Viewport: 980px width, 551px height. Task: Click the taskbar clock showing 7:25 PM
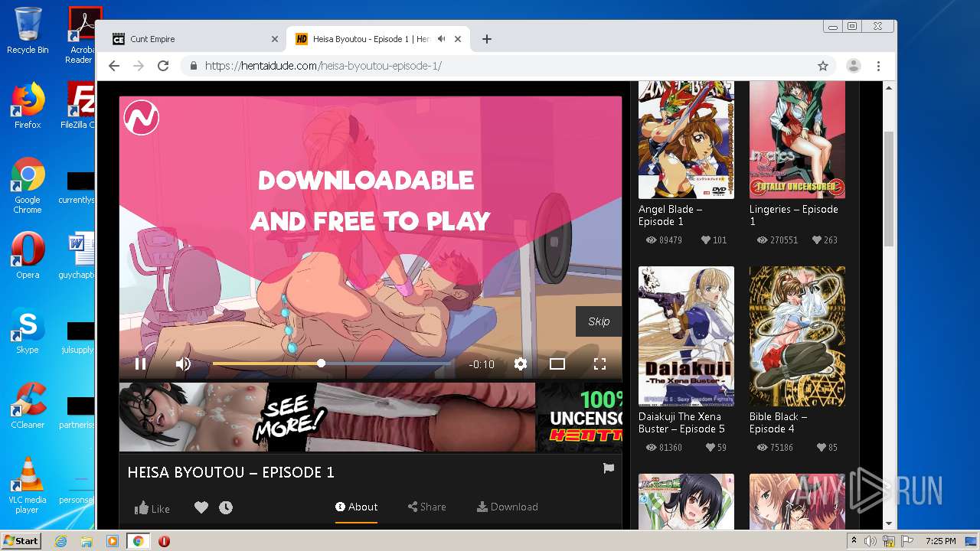point(940,541)
